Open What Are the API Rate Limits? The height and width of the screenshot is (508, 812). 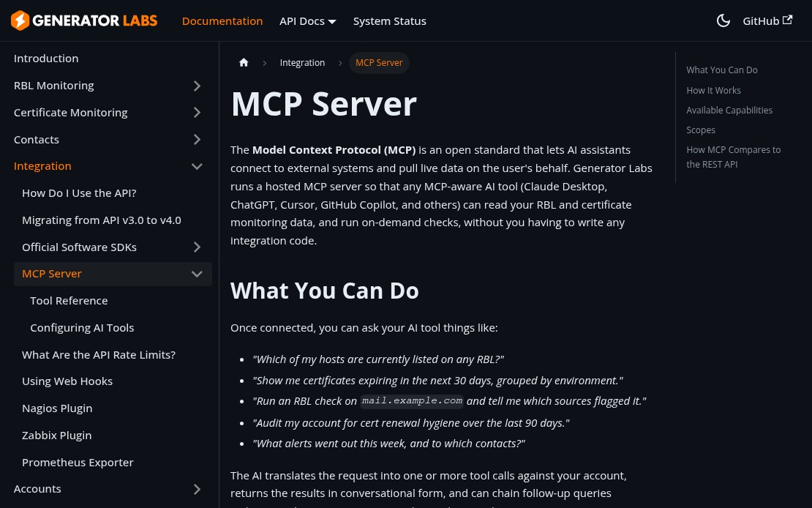[99, 354]
